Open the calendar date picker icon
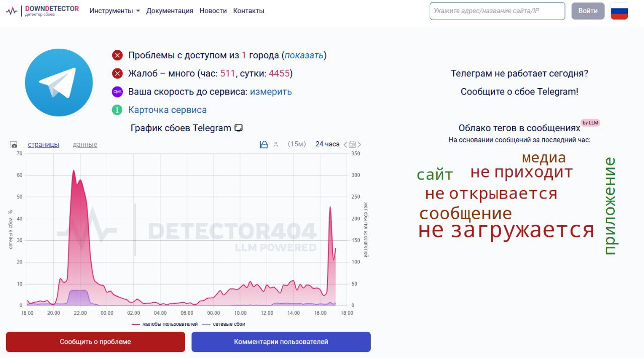644x358 pixels. pyautogui.click(x=353, y=145)
